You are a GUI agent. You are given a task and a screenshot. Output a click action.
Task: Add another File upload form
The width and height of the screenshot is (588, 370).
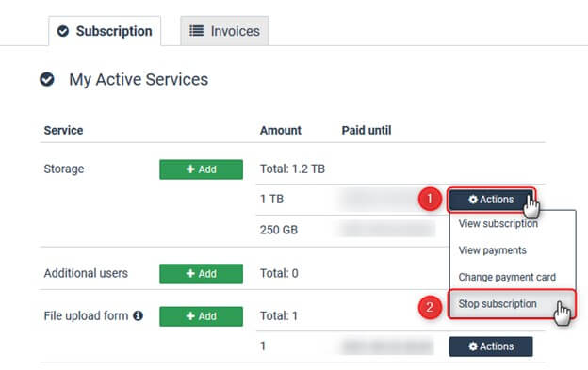click(x=201, y=316)
